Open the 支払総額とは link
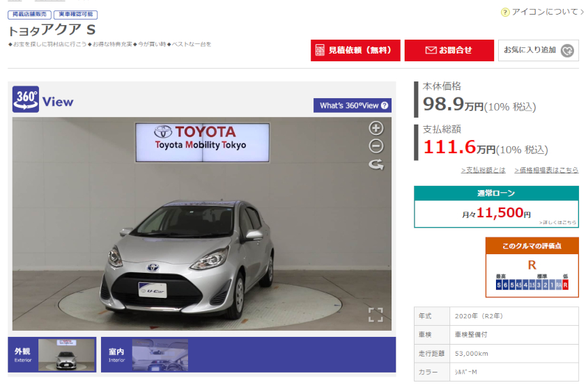The width and height of the screenshot is (588, 392). (483, 170)
